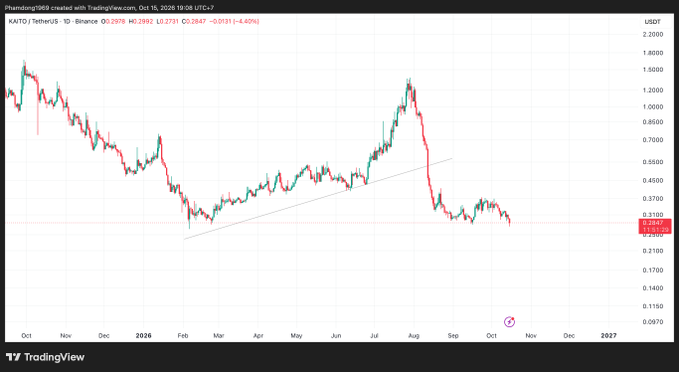Click the close value C0.2847
This screenshot has height=372, width=679.
tap(194, 21)
